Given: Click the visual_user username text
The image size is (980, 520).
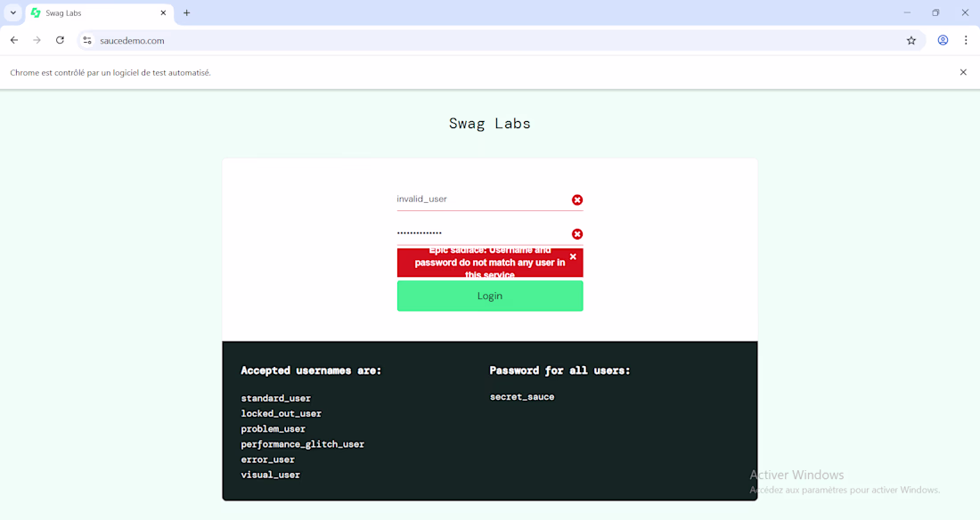Looking at the screenshot, I should (270, 475).
